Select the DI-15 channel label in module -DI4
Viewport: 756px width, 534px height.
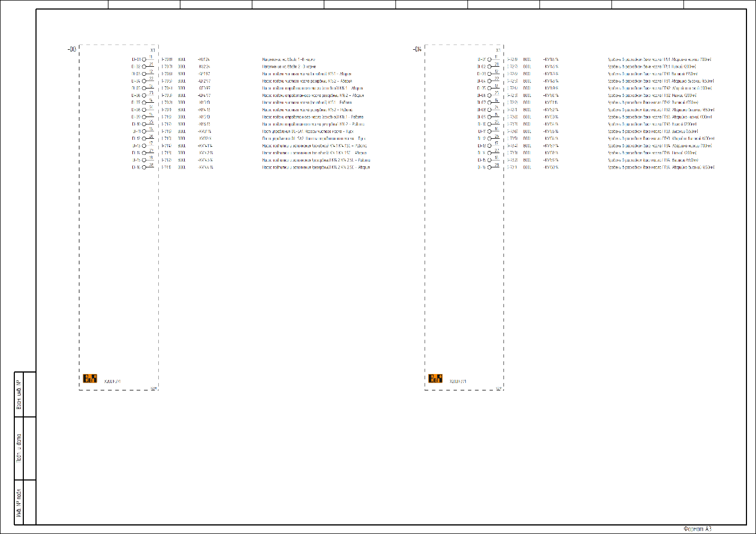482,160
